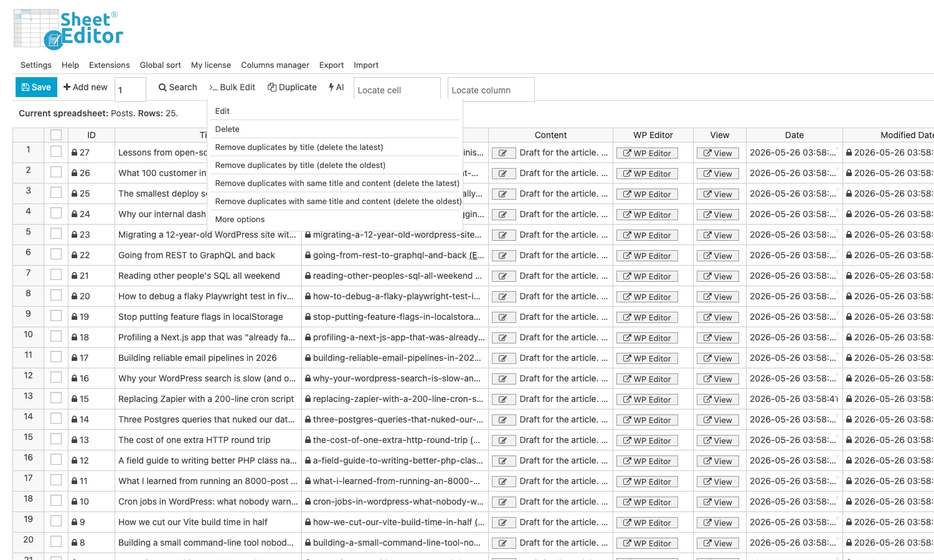Screen dimensions: 934x560
Task: Click the Date column header
Action: point(795,135)
